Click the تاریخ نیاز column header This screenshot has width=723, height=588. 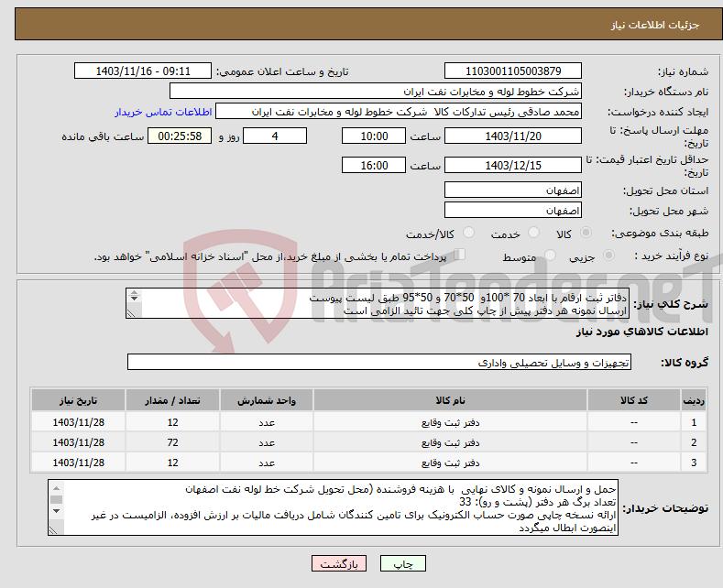(79, 400)
